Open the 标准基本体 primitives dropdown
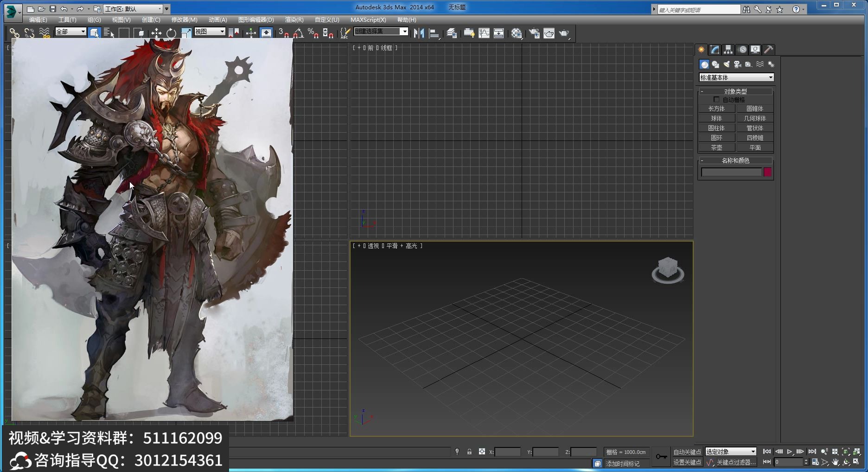Viewport: 868px width, 472px height. click(736, 77)
